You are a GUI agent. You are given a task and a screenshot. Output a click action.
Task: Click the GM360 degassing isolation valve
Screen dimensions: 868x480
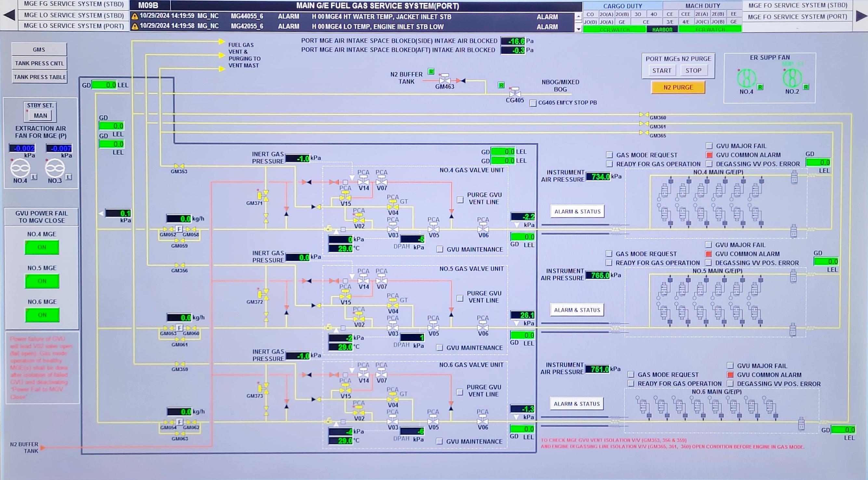pyautogui.click(x=644, y=115)
